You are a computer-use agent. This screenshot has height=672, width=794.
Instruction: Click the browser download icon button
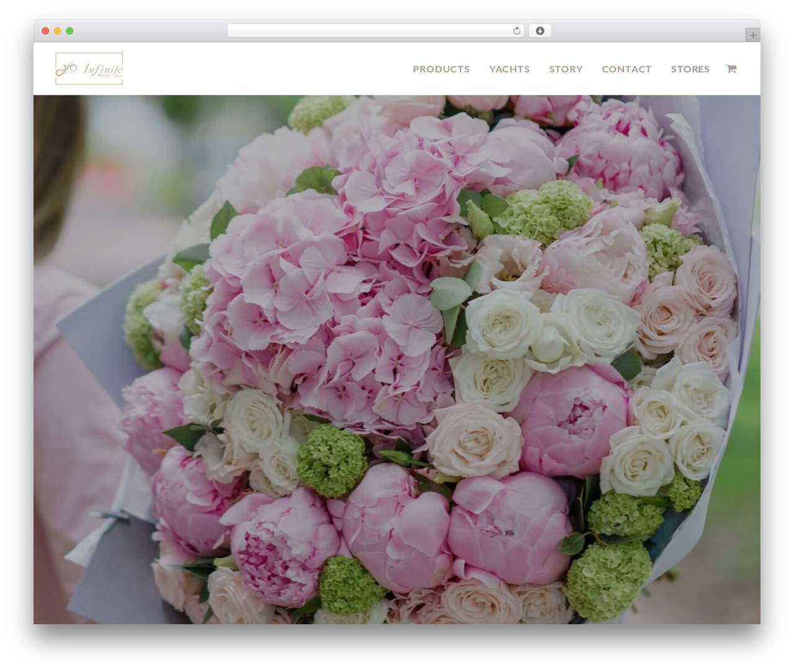click(540, 31)
